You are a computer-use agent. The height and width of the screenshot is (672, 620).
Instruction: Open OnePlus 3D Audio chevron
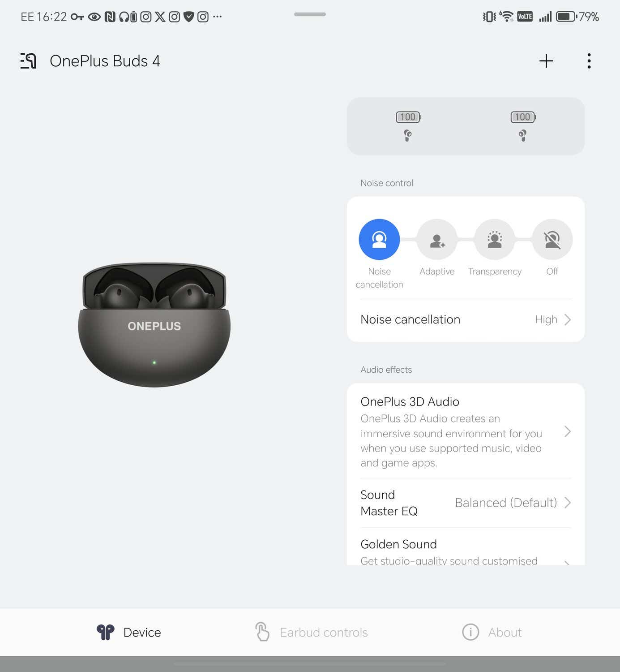tap(568, 431)
